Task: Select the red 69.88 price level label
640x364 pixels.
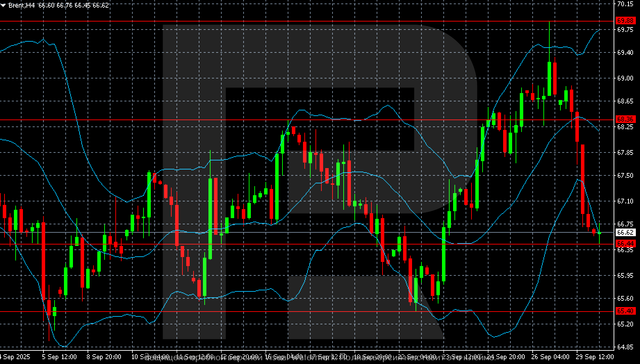Action: [x=625, y=21]
